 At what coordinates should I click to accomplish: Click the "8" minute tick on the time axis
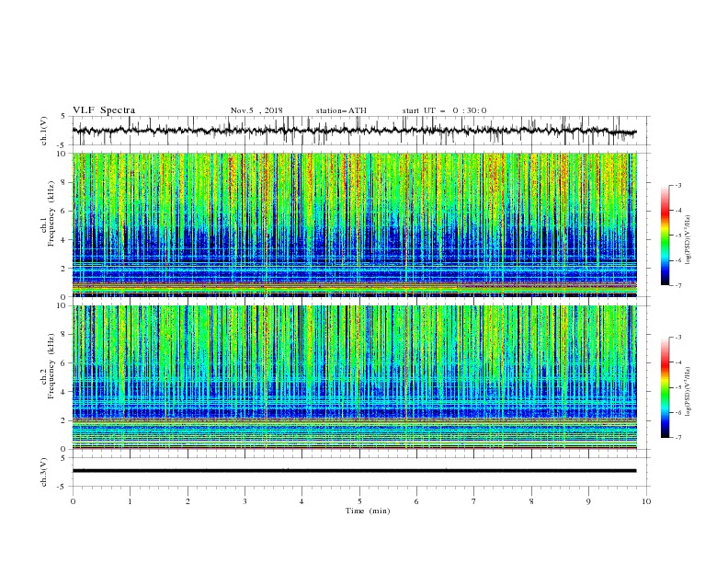[531, 501]
